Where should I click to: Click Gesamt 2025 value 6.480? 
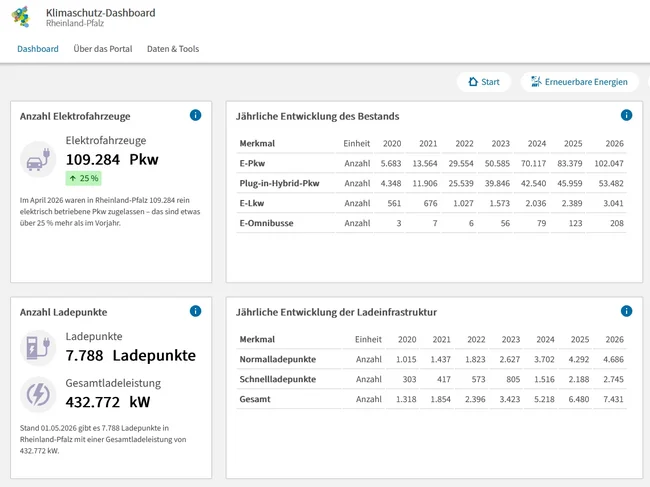pos(579,399)
